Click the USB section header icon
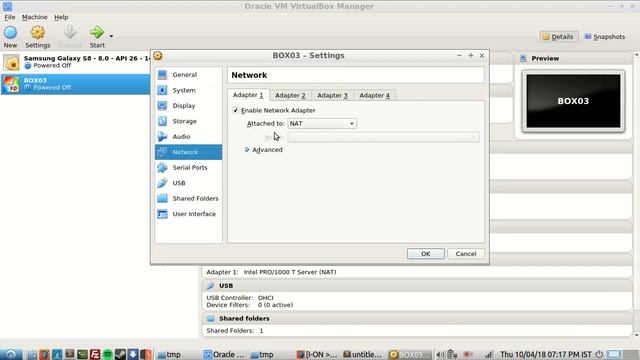Viewport: 640px width, 360px height. point(211,286)
